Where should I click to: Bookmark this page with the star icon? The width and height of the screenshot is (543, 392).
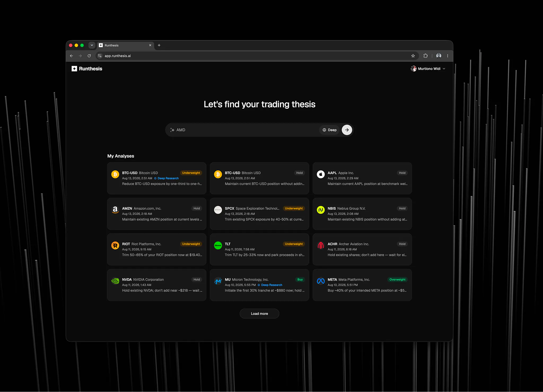click(413, 56)
